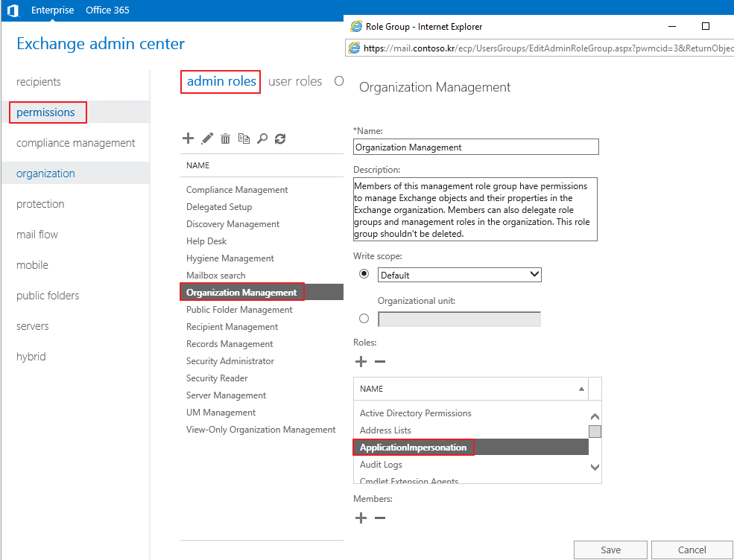This screenshot has width=734, height=560.
Task: Switch to user roles tab
Action: click(295, 81)
